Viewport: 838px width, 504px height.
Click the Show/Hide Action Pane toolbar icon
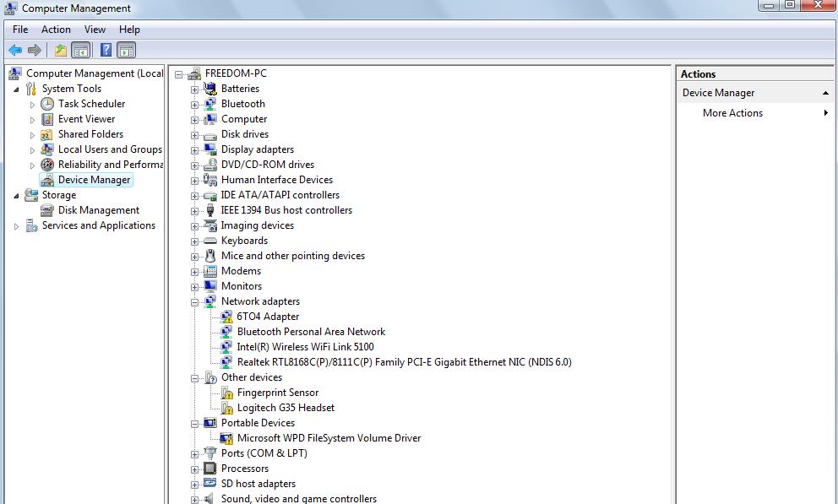click(x=126, y=50)
